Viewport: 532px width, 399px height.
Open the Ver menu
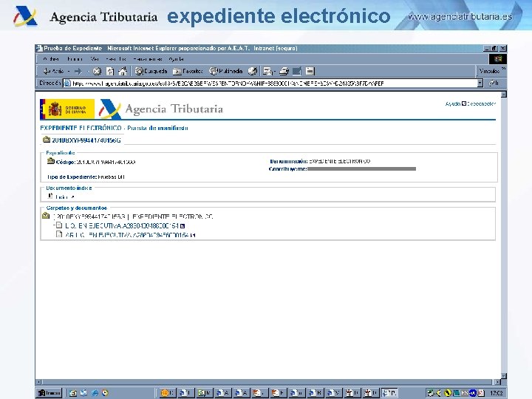click(x=95, y=59)
